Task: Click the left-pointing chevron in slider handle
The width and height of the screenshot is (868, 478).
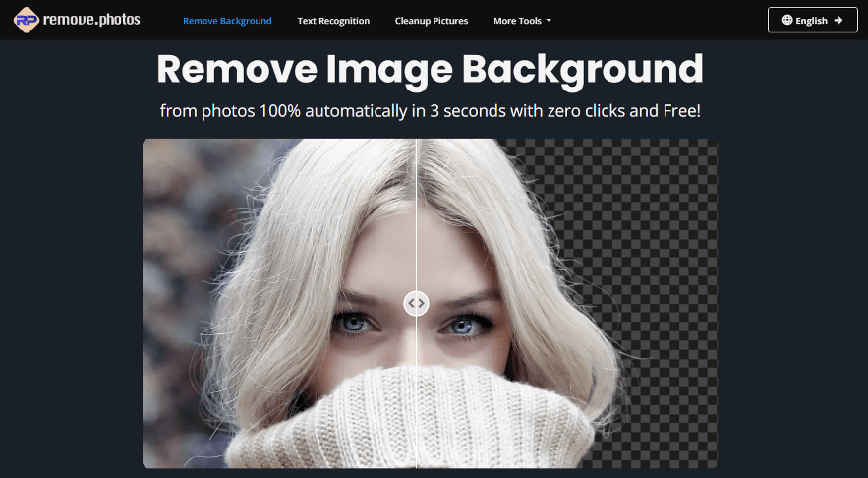Action: pyautogui.click(x=412, y=304)
